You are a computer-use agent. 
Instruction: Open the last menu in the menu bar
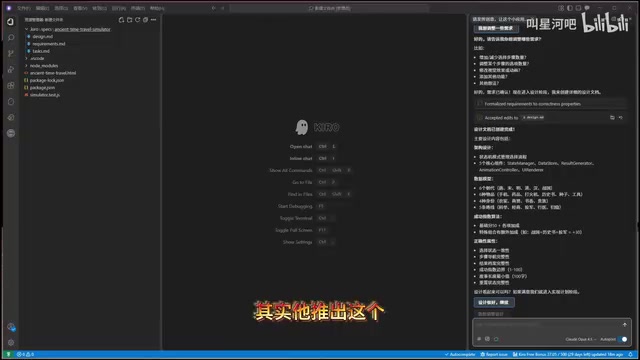point(157,8)
